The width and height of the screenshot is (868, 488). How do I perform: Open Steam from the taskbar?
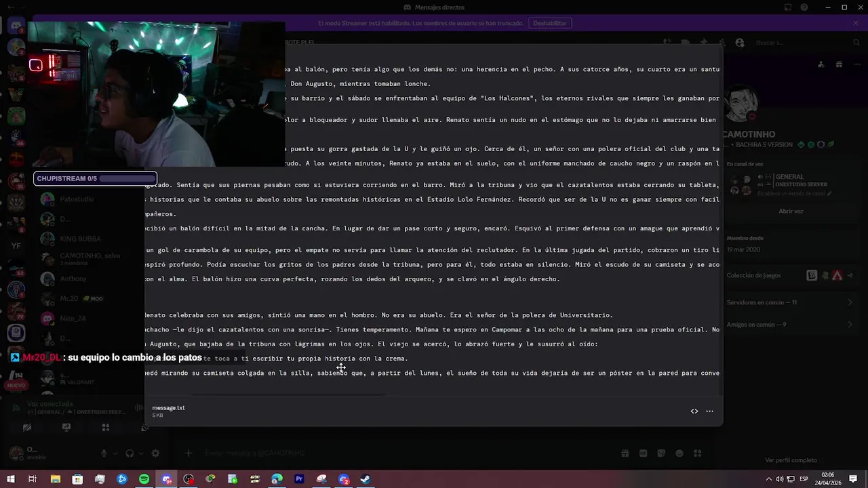point(365,479)
